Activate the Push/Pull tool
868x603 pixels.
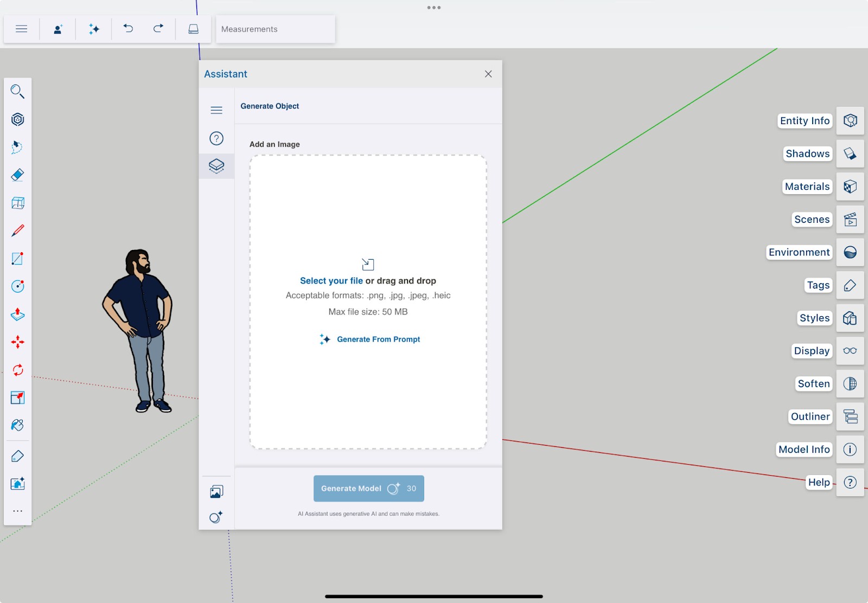[17, 315]
